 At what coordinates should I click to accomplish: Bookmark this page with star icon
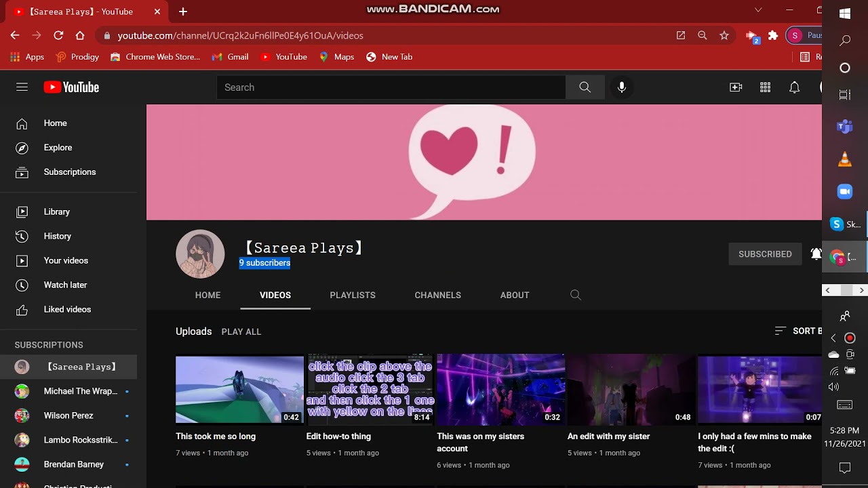click(x=724, y=35)
